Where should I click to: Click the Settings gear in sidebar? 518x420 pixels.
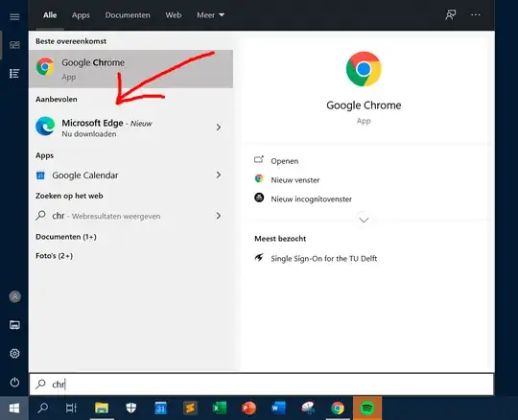tap(14, 353)
